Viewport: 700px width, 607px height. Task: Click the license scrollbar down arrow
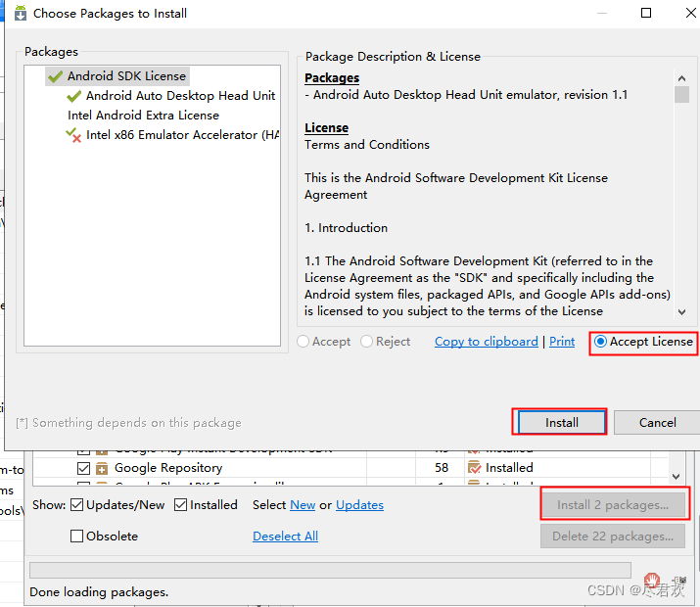pyautogui.click(x=681, y=312)
